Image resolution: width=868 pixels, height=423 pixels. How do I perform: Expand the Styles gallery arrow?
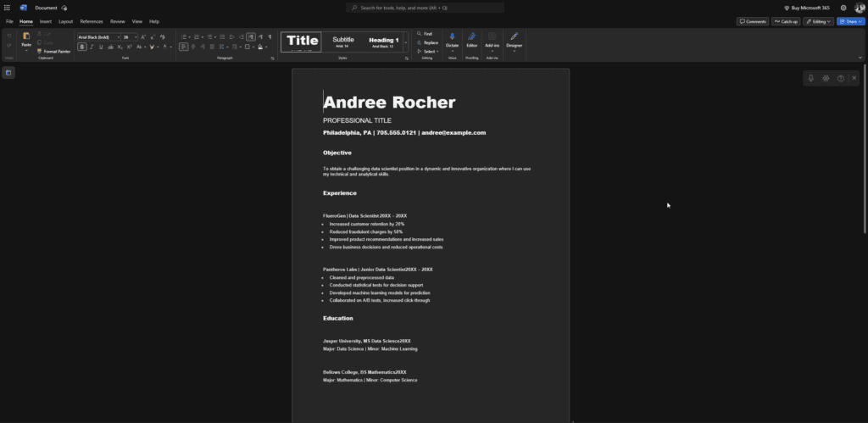[x=405, y=42]
